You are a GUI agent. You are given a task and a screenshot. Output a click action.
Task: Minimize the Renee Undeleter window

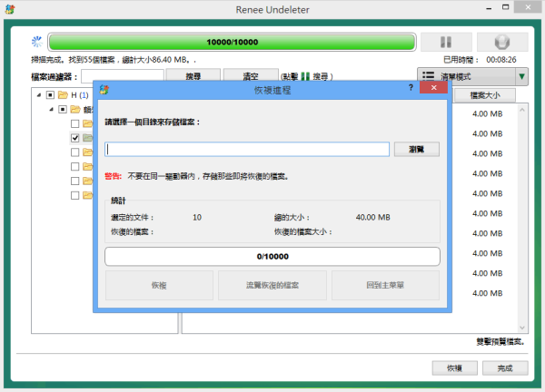click(x=489, y=7)
